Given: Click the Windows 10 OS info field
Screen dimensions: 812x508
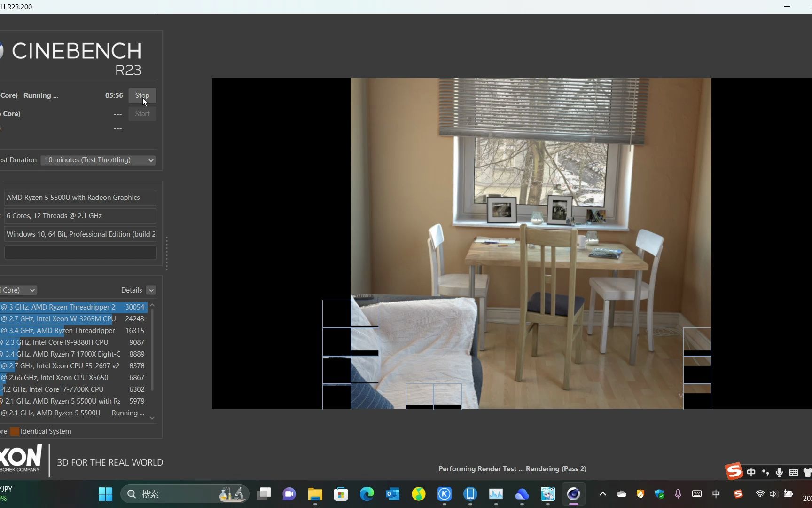Looking at the screenshot, I should tap(80, 234).
